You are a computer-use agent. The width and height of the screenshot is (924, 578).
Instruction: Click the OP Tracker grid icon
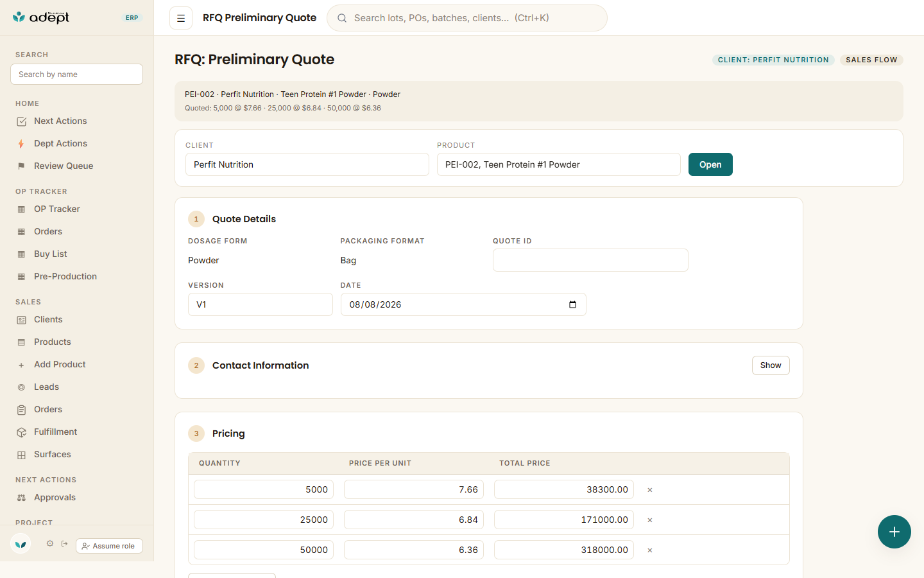tap(21, 209)
